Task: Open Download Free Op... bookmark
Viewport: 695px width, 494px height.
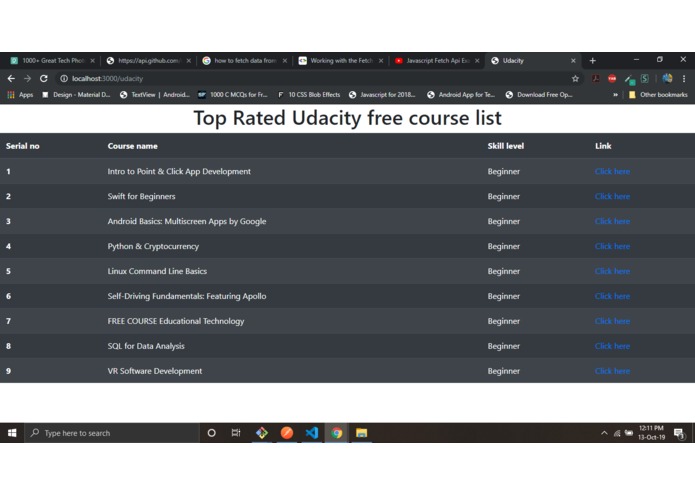Action: pyautogui.click(x=539, y=95)
